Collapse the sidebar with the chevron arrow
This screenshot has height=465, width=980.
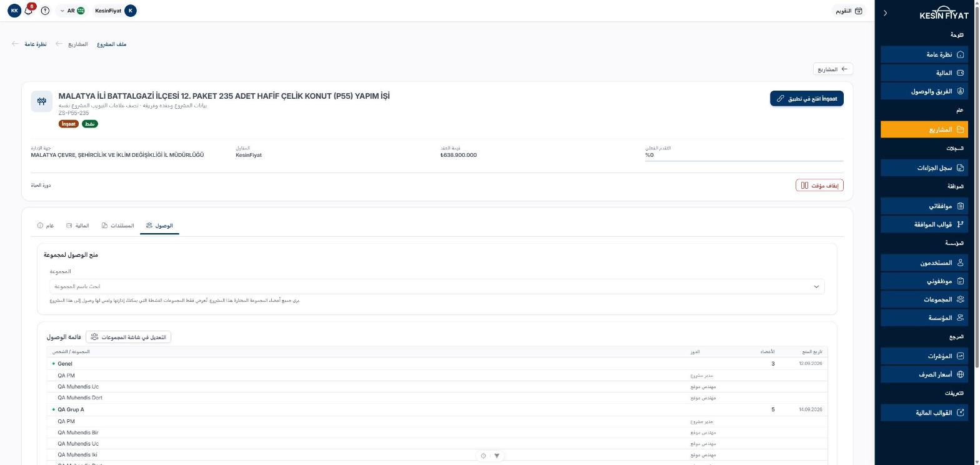(885, 13)
